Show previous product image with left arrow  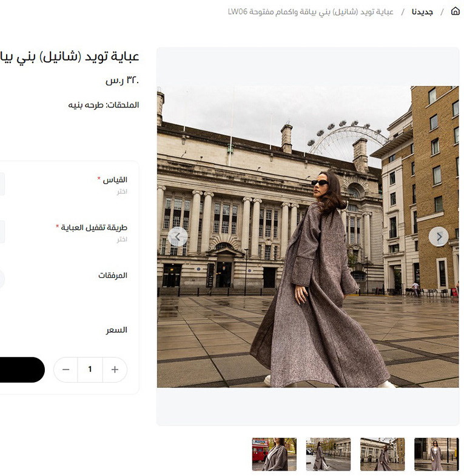point(178,236)
